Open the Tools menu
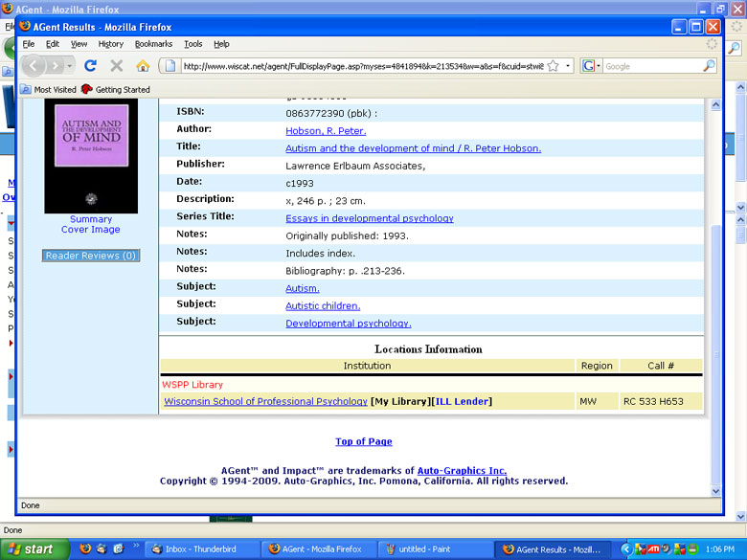 192,44
